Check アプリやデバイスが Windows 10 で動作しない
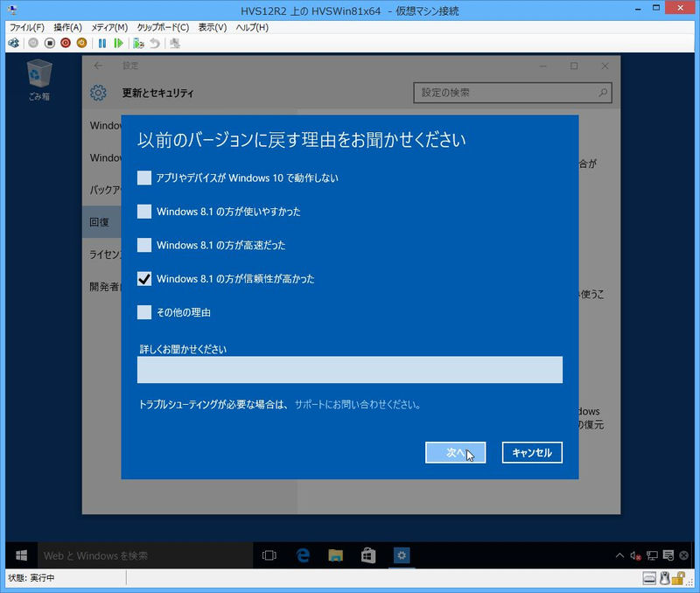Image resolution: width=700 pixels, height=593 pixels. point(144,178)
